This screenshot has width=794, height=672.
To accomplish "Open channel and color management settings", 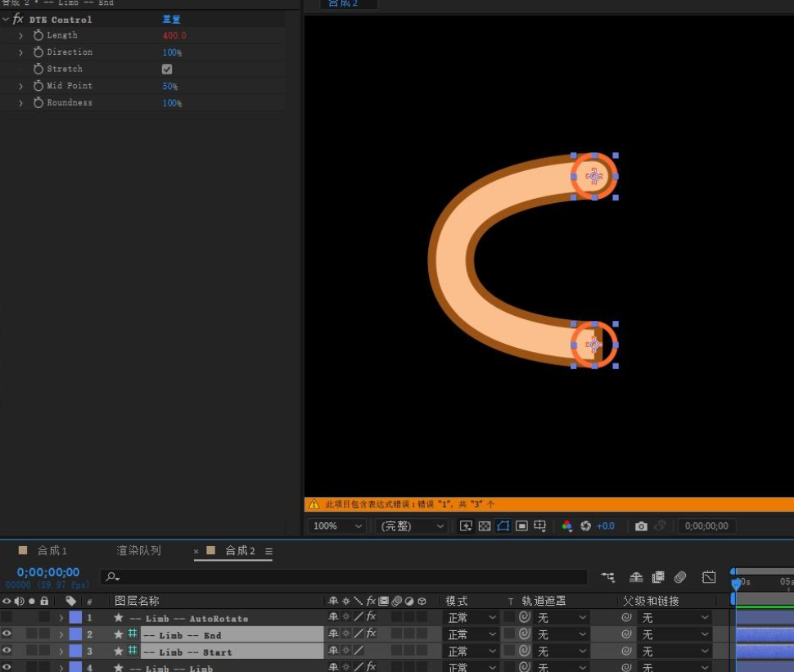I will 566,525.
